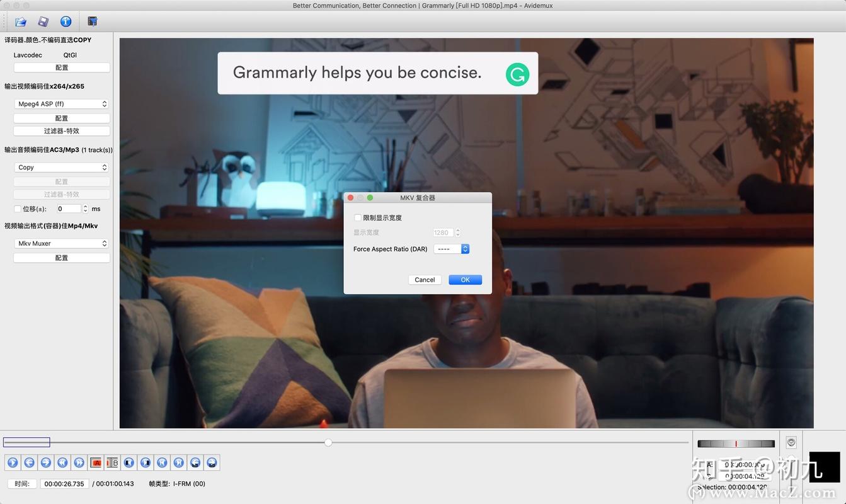Click the current time field 00:00:26.735
The width and height of the screenshot is (846, 504).
pyautogui.click(x=65, y=484)
